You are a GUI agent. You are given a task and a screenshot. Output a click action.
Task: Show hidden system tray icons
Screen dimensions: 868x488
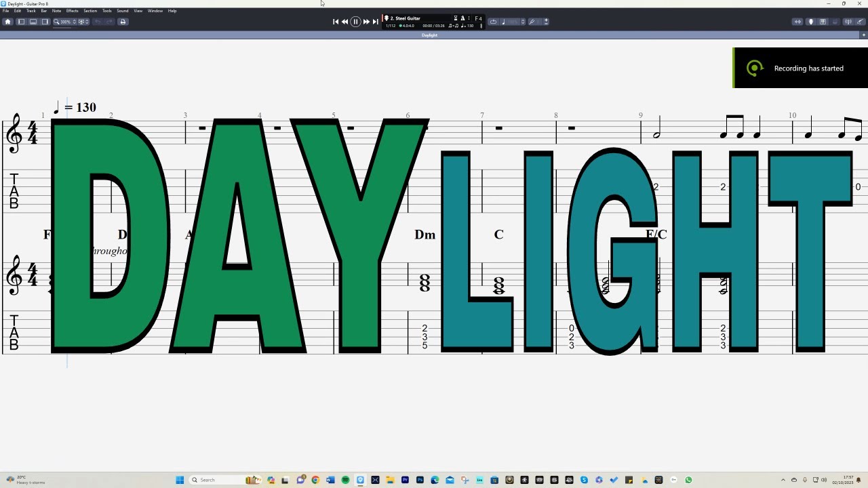click(783, 480)
